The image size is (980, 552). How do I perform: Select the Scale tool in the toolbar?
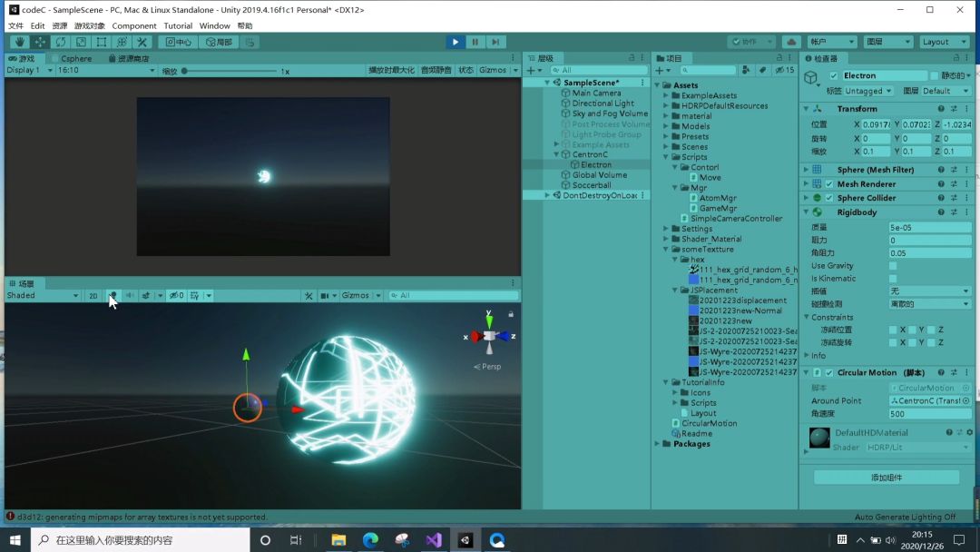point(81,42)
